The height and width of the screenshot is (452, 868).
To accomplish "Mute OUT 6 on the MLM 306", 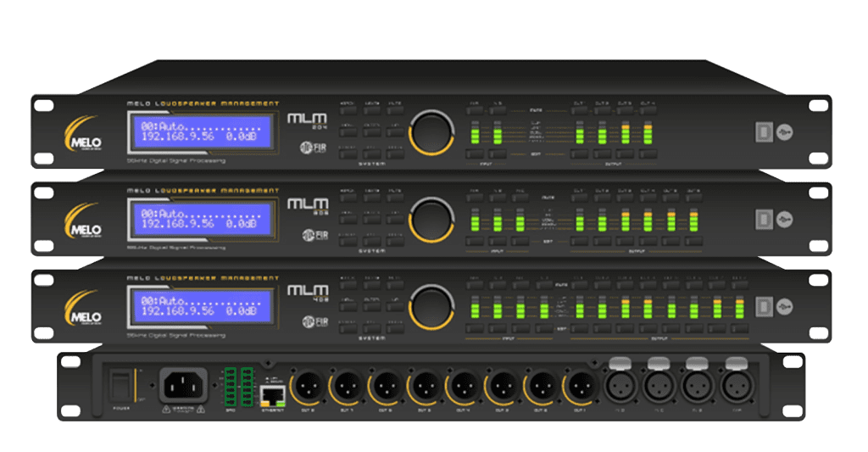I will tap(693, 198).
